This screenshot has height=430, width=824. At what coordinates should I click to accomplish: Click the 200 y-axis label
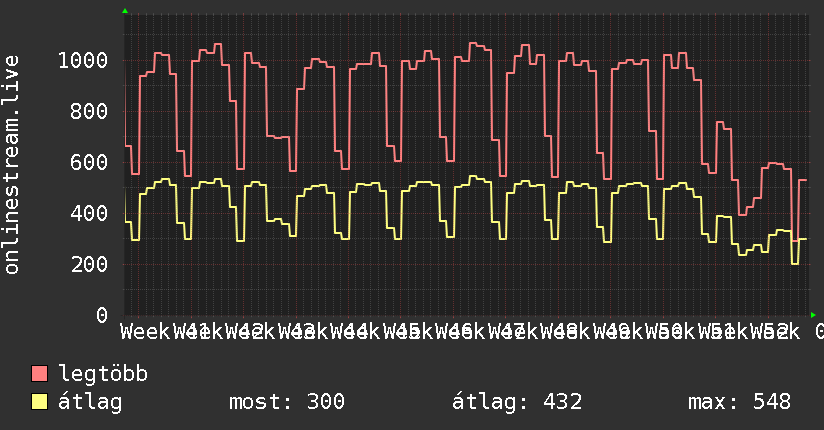point(90,265)
